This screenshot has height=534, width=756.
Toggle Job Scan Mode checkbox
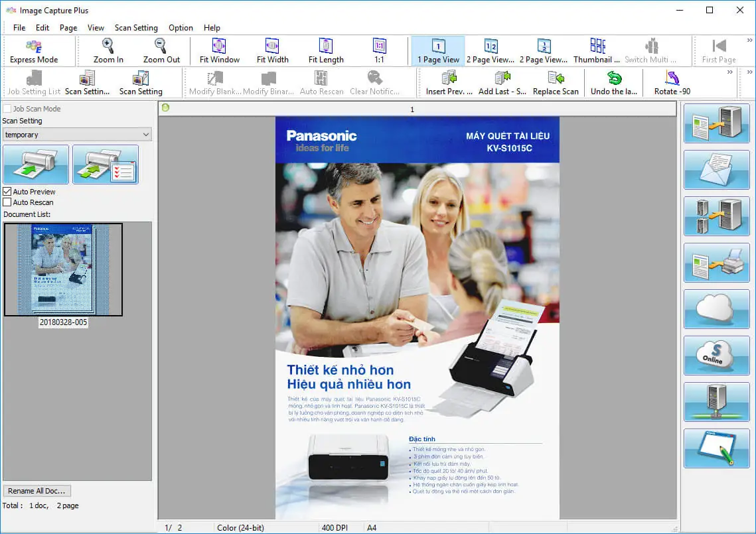pyautogui.click(x=7, y=108)
